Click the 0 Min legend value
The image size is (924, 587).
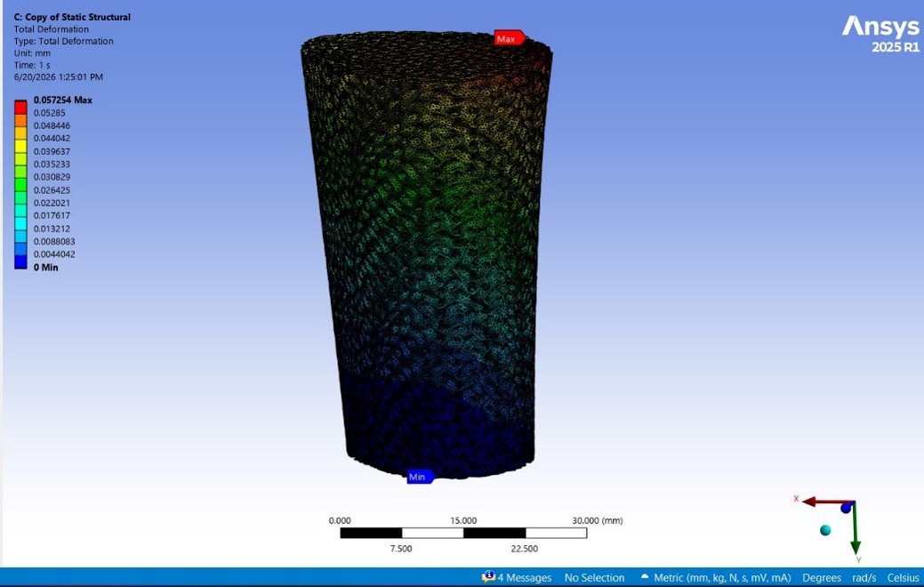coord(46,268)
